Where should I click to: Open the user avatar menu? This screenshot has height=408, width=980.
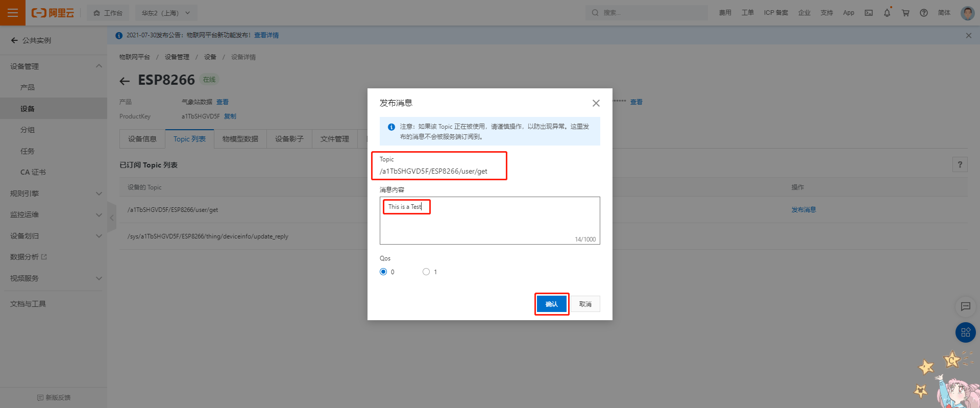click(x=967, y=13)
